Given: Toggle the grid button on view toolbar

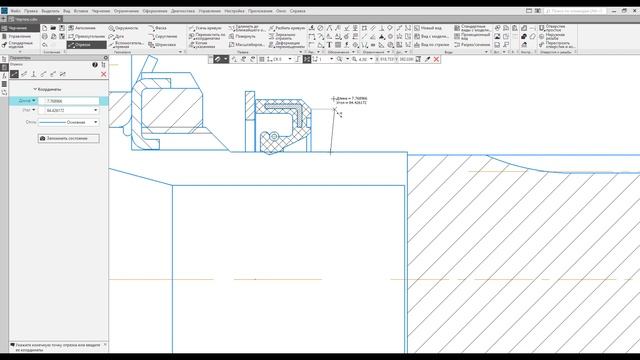Looking at the screenshot, I should [262, 59].
